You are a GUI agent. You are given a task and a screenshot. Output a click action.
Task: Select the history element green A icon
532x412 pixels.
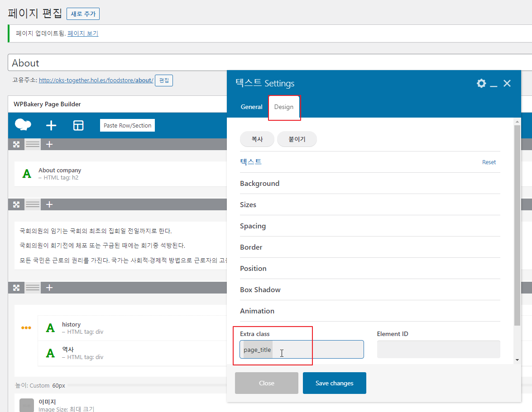click(x=50, y=328)
